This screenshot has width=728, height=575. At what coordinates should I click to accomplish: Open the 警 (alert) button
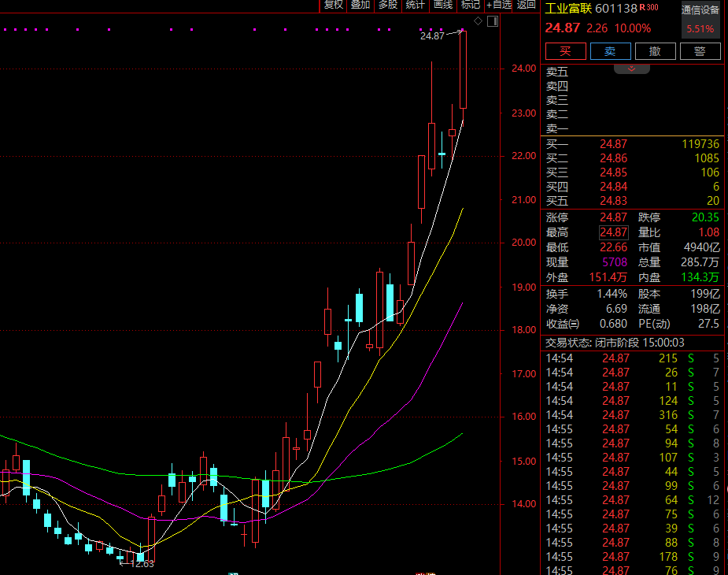[699, 51]
